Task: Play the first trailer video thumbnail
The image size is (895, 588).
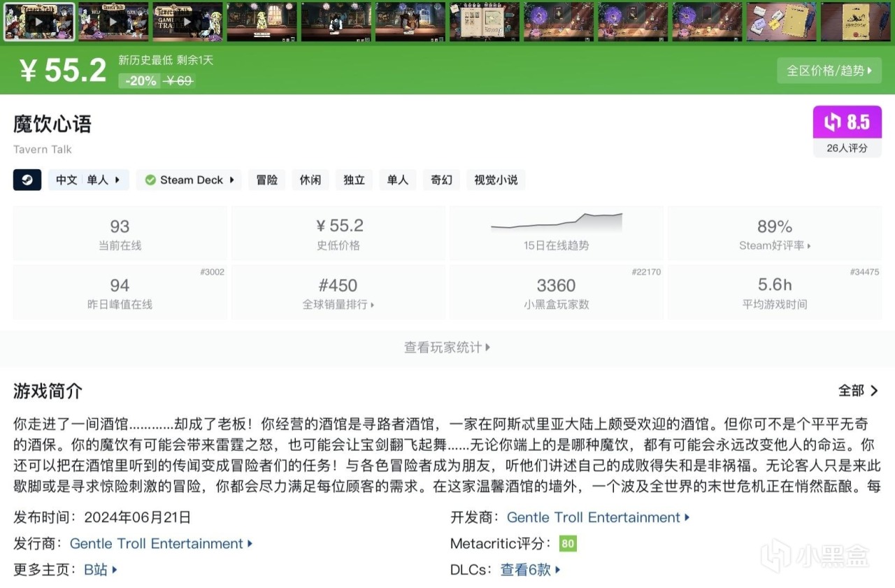Action: (39, 22)
